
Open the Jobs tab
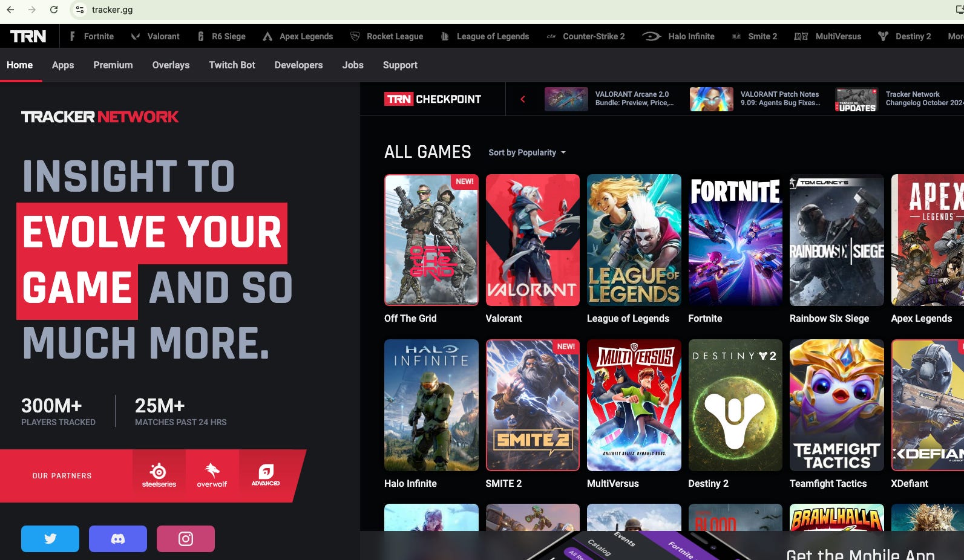tap(353, 65)
